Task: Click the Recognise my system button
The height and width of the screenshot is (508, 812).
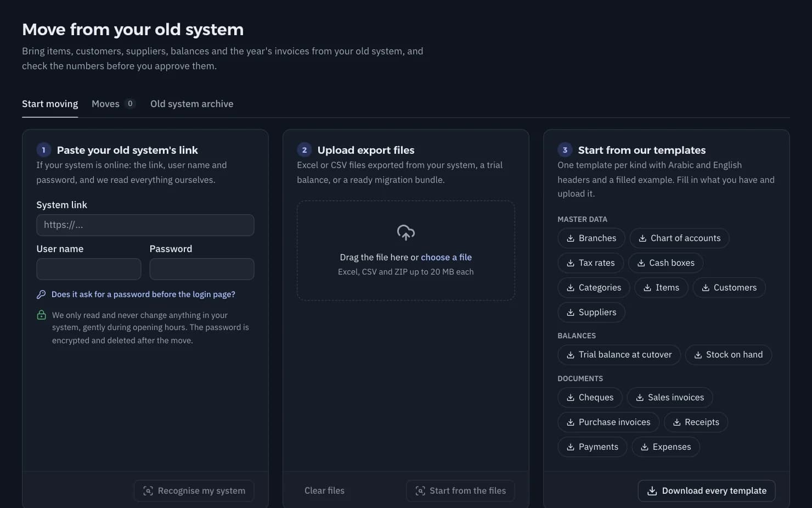Action: 194,491
